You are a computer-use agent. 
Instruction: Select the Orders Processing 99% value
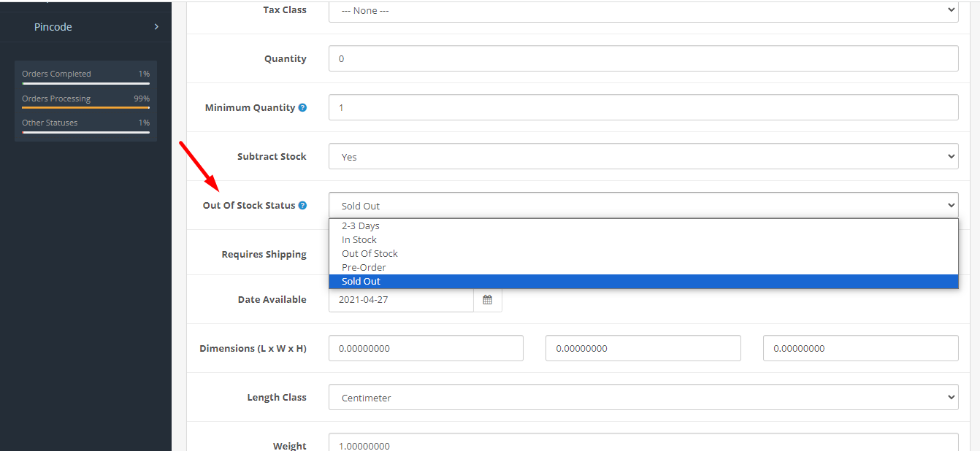[x=142, y=99]
